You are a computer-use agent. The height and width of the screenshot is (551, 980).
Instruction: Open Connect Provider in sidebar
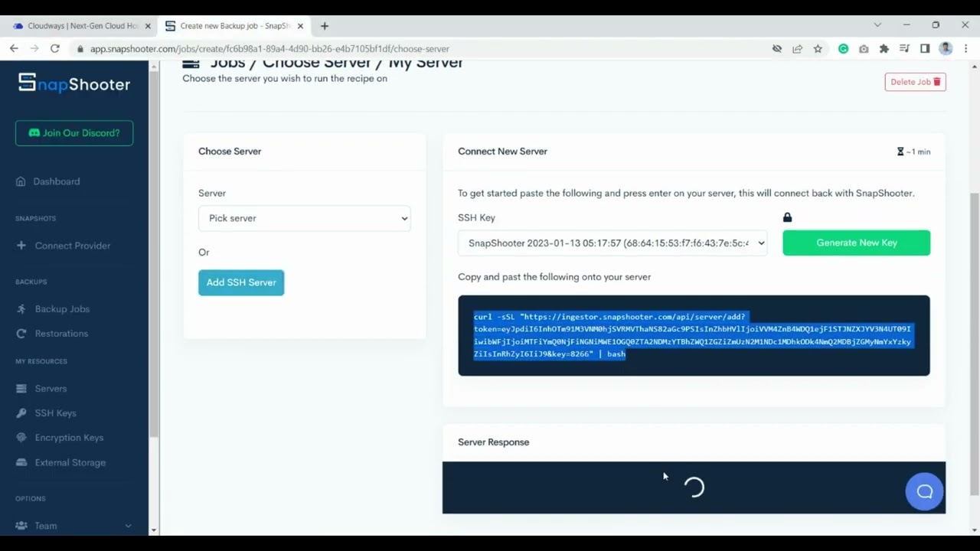point(74,246)
